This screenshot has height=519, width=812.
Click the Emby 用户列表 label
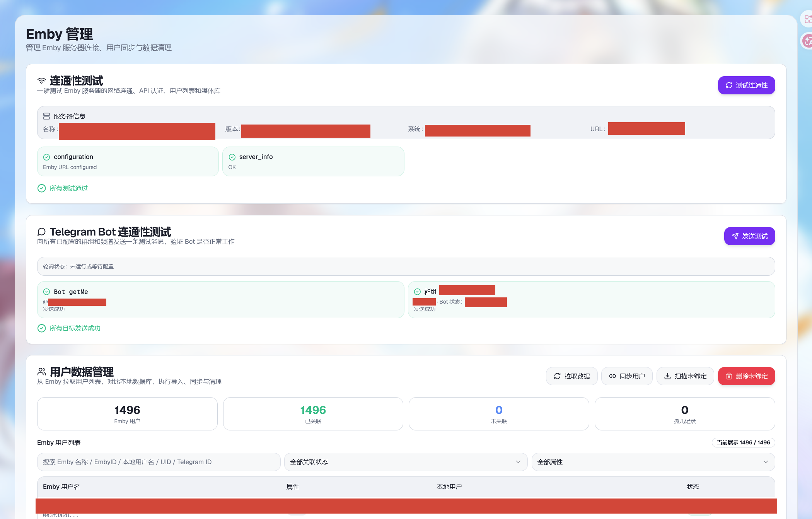[x=59, y=442]
